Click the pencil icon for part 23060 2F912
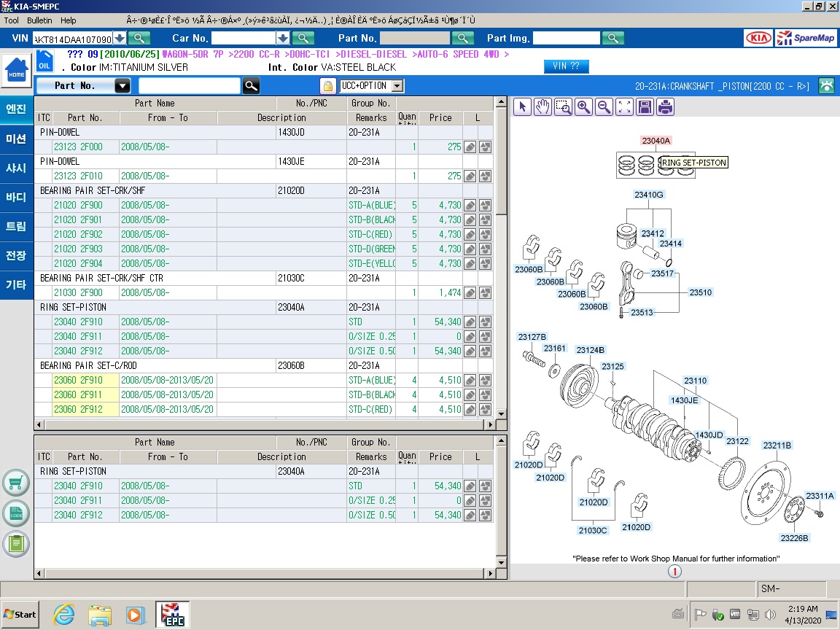Screen dimensions: 840x630 [x=470, y=409]
